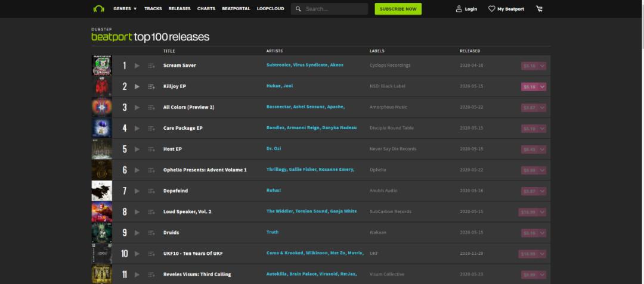Open the Rufus! artist link
The image size is (644, 284).
pyautogui.click(x=274, y=190)
